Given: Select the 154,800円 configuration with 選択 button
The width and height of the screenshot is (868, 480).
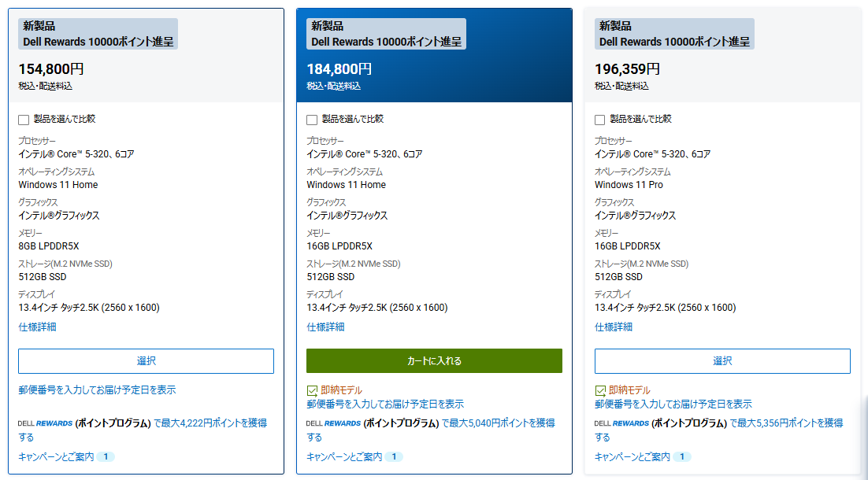Looking at the screenshot, I should (x=147, y=361).
